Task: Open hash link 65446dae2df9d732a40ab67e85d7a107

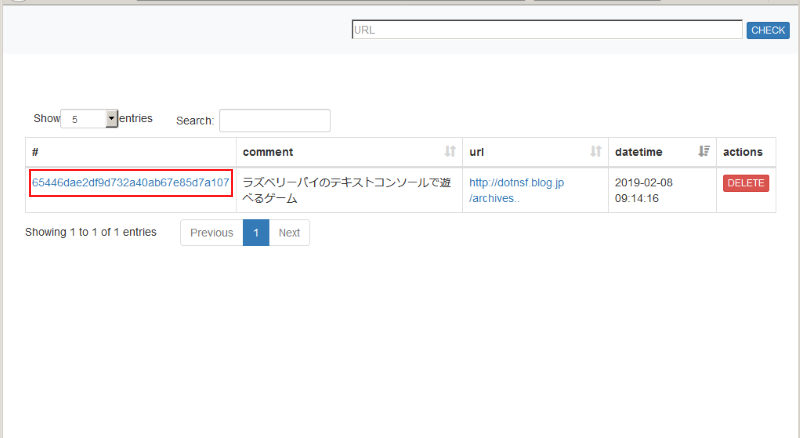Action: [131, 182]
